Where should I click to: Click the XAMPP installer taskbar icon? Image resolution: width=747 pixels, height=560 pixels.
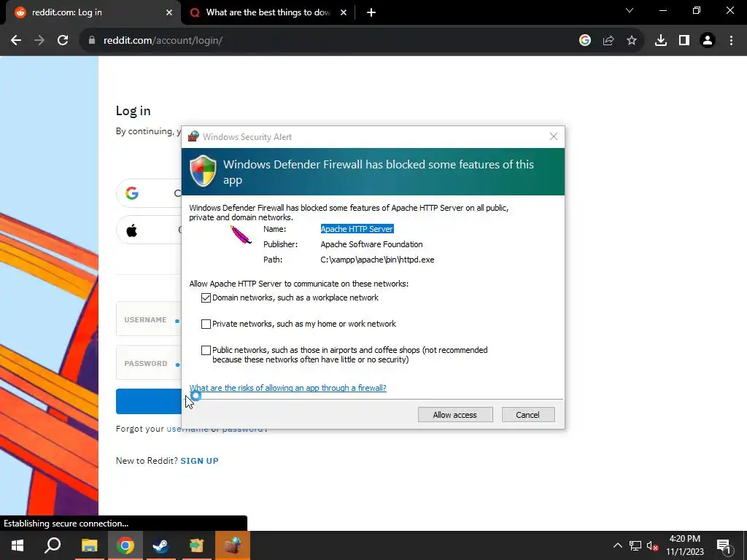pyautogui.click(x=197, y=545)
